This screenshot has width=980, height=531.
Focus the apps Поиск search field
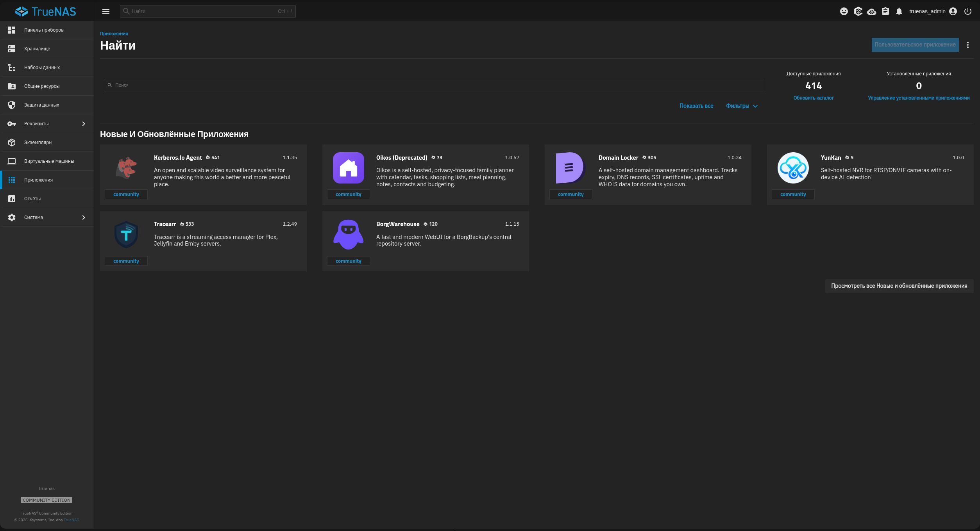(x=433, y=85)
